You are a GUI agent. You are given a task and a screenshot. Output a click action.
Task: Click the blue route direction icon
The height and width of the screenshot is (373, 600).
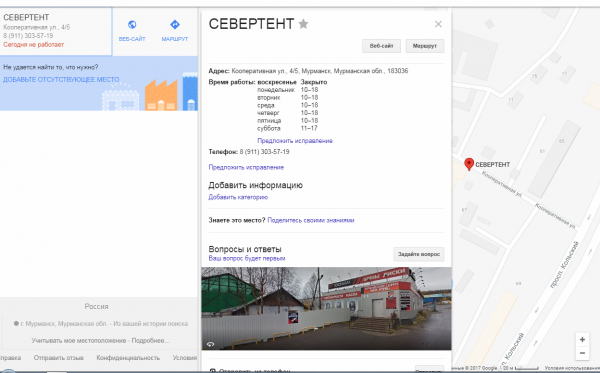[x=175, y=25]
